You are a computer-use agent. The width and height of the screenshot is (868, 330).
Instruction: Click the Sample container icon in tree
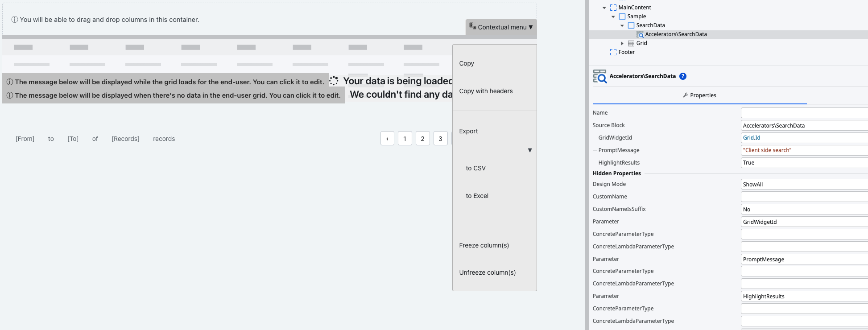coord(622,16)
